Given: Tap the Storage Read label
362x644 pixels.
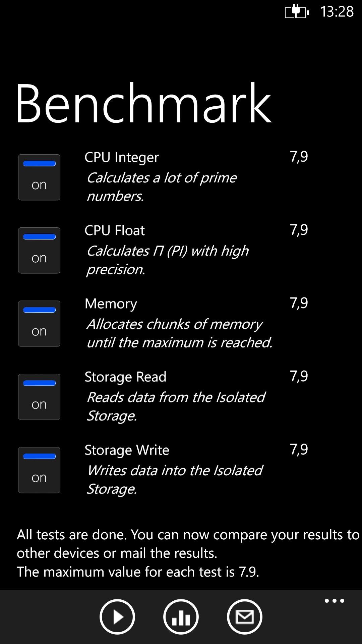Looking at the screenshot, I should (x=125, y=377).
